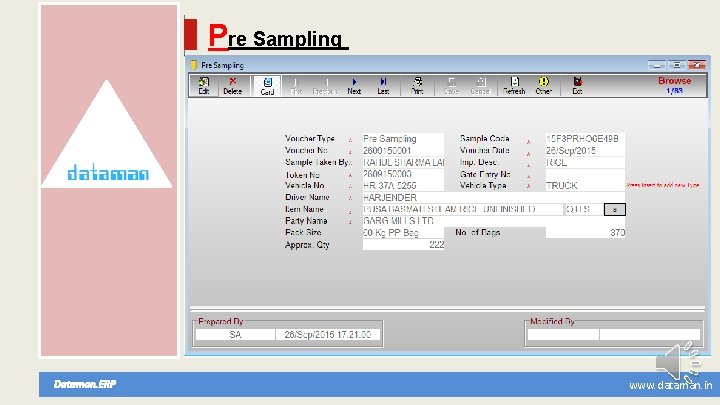Click the Prepared By date-time field

point(328,335)
